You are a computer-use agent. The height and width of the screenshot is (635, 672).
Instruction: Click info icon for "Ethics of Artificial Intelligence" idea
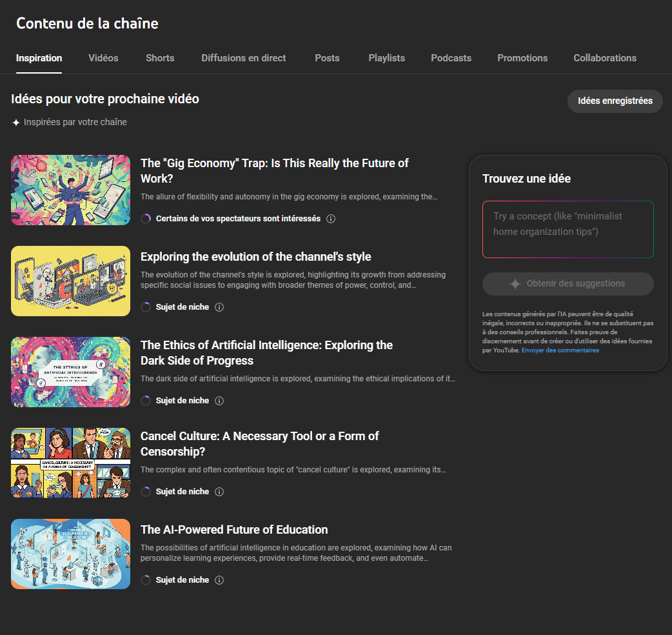(219, 401)
